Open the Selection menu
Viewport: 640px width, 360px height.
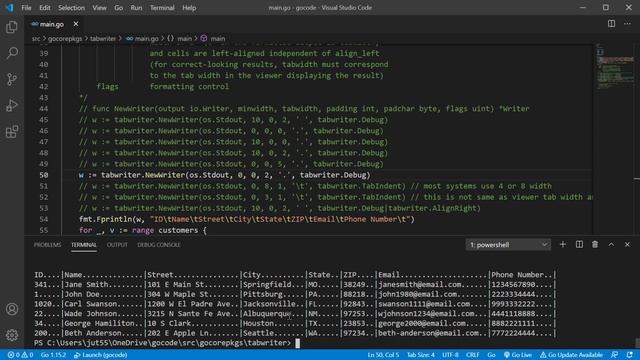click(x=71, y=8)
